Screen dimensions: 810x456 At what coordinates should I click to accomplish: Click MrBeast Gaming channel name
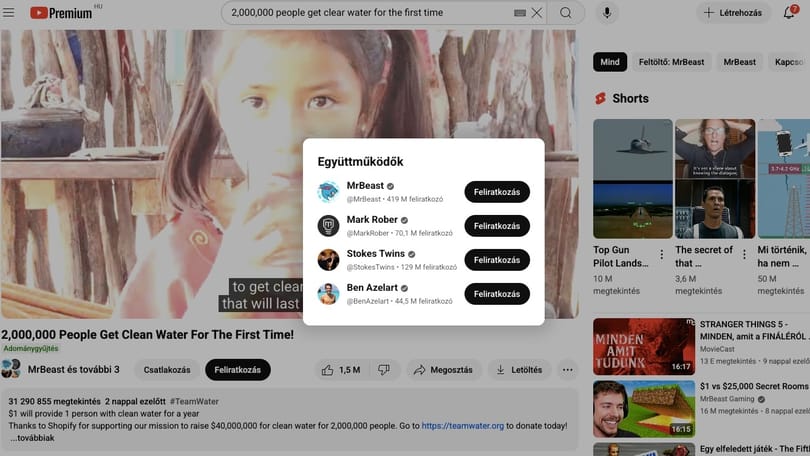pyautogui.click(x=727, y=399)
